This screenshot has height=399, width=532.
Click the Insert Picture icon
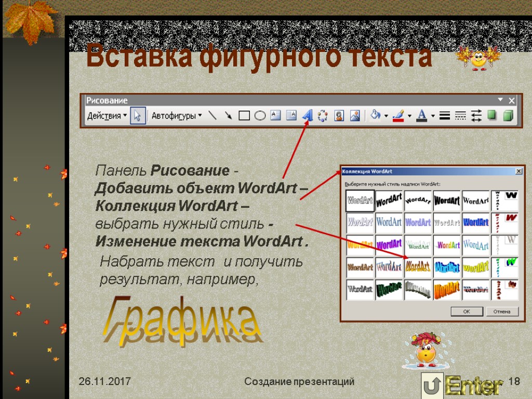354,116
